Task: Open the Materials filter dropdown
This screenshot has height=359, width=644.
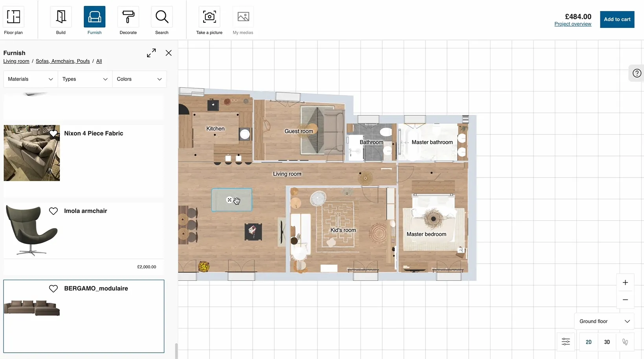Action: pyautogui.click(x=29, y=79)
